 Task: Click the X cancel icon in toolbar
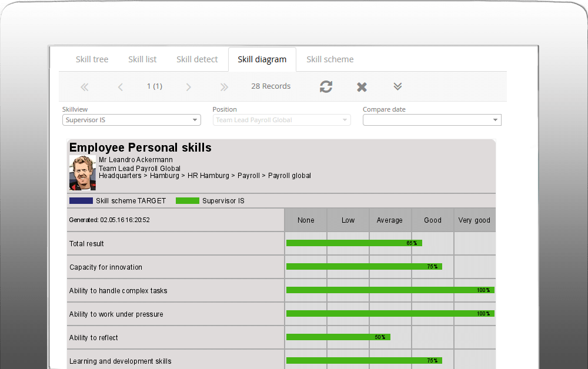pos(362,87)
